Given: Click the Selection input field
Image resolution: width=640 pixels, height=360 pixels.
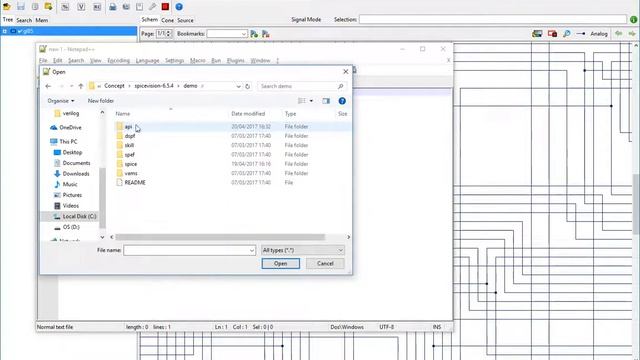Looking at the screenshot, I should (x=493, y=20).
